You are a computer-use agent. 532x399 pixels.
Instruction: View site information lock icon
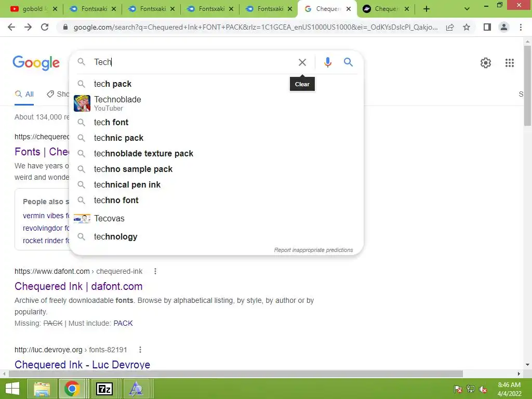(65, 27)
